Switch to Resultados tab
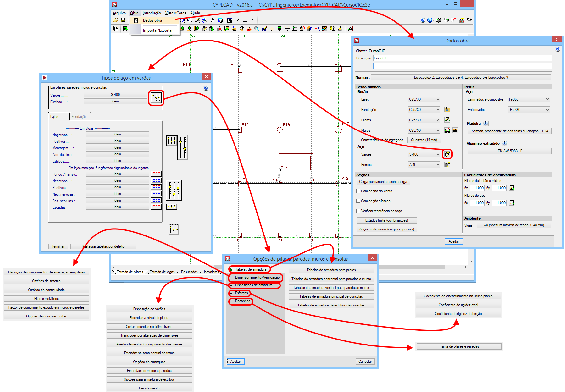Screen dimensions: 565x392 pyautogui.click(x=189, y=272)
